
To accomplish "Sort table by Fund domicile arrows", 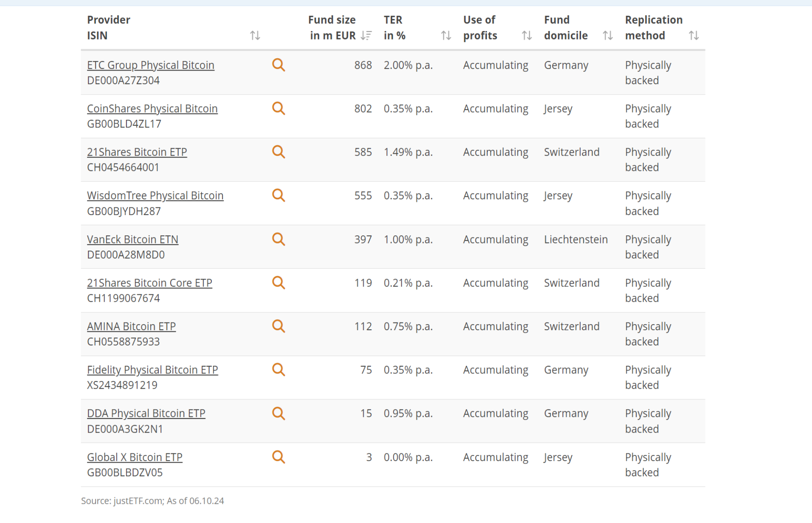I will [x=607, y=35].
